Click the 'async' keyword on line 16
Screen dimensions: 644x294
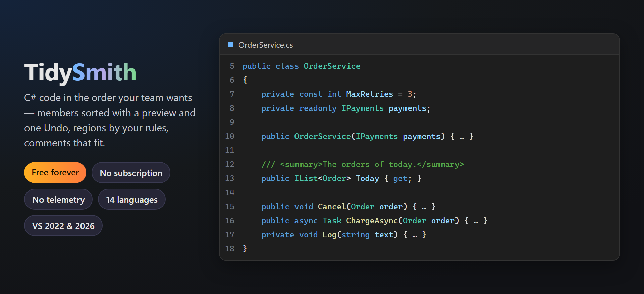[x=306, y=221]
